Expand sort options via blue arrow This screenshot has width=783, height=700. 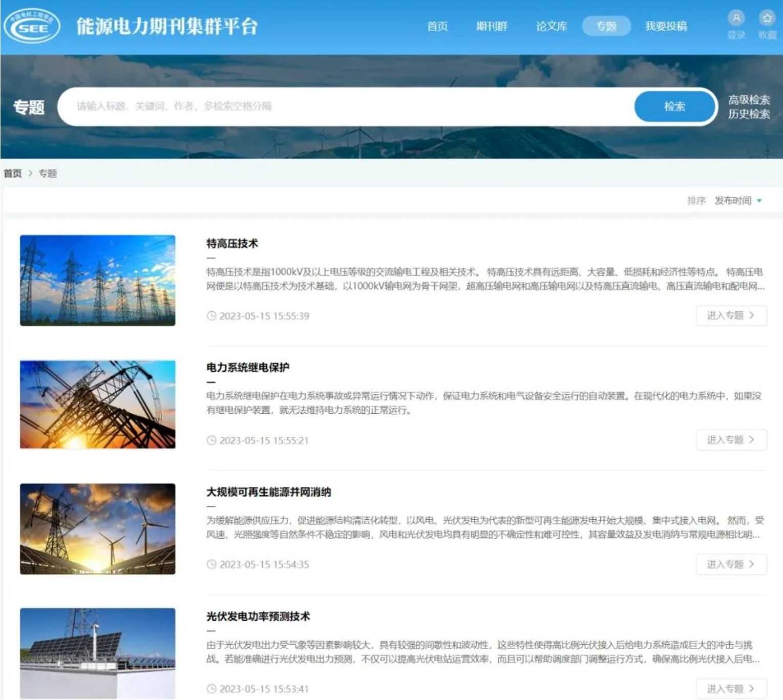click(x=759, y=201)
